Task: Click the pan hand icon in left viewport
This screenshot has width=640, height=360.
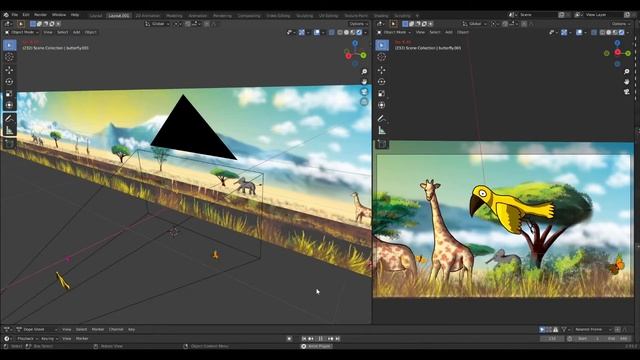Action: point(364,82)
